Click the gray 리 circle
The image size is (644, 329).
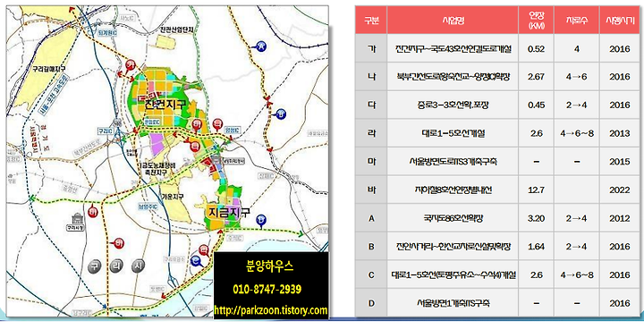tap(116, 267)
